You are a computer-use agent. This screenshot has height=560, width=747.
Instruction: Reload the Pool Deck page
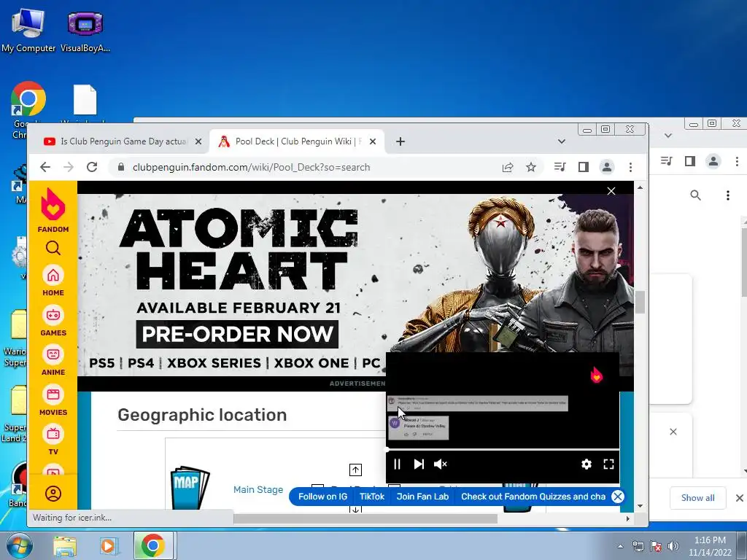92,167
